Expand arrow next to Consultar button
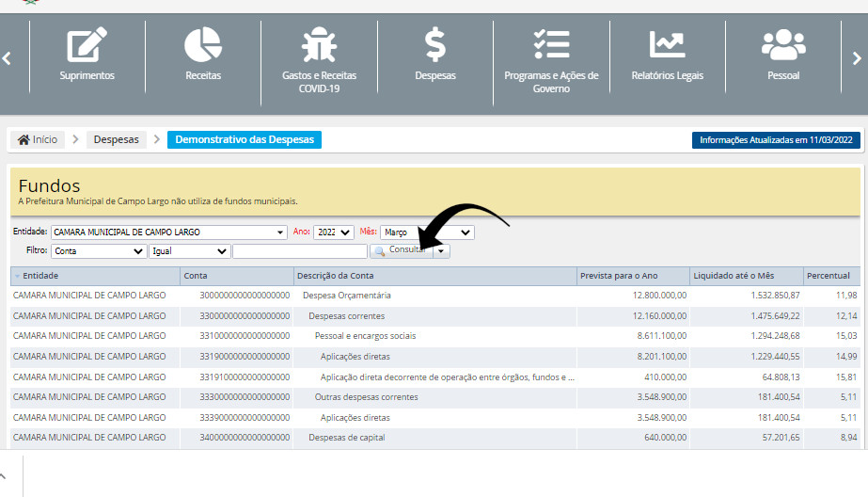Image resolution: width=868 pixels, height=497 pixels. (442, 251)
